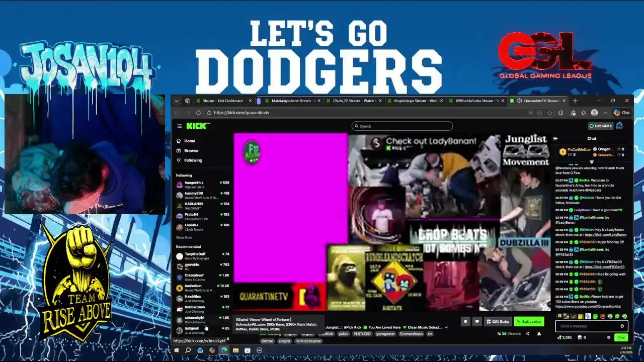This screenshot has width=644, height=362.
Task: Click the Get KICKs button
Action: coord(600,126)
